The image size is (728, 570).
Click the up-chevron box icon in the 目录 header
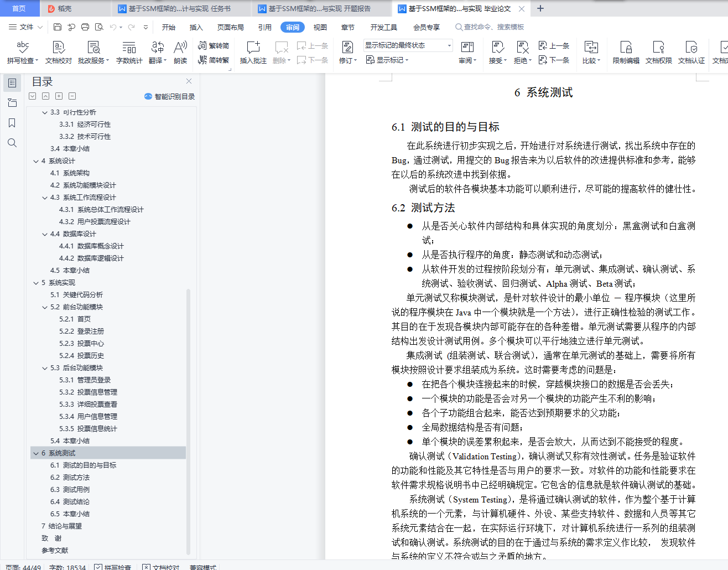point(46,96)
